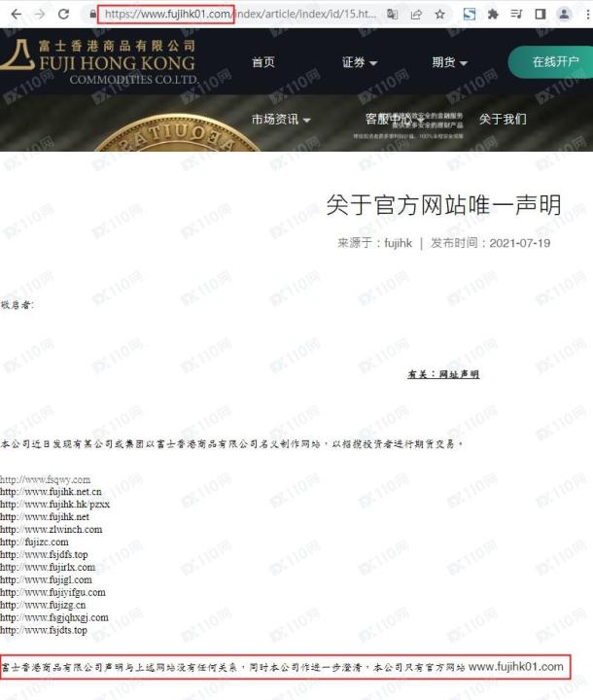Click the URL http://www.fsjdfs.top
This screenshot has height=700, width=593.
click(x=44, y=555)
